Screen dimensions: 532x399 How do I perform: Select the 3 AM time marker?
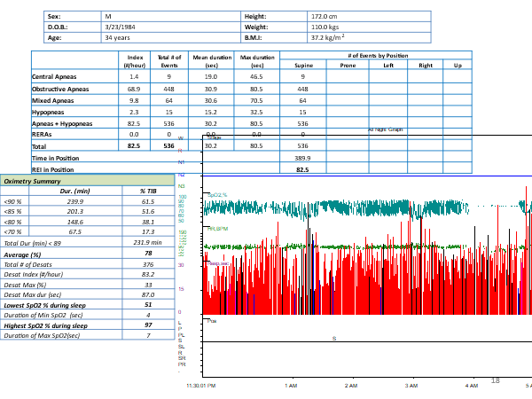tap(411, 387)
